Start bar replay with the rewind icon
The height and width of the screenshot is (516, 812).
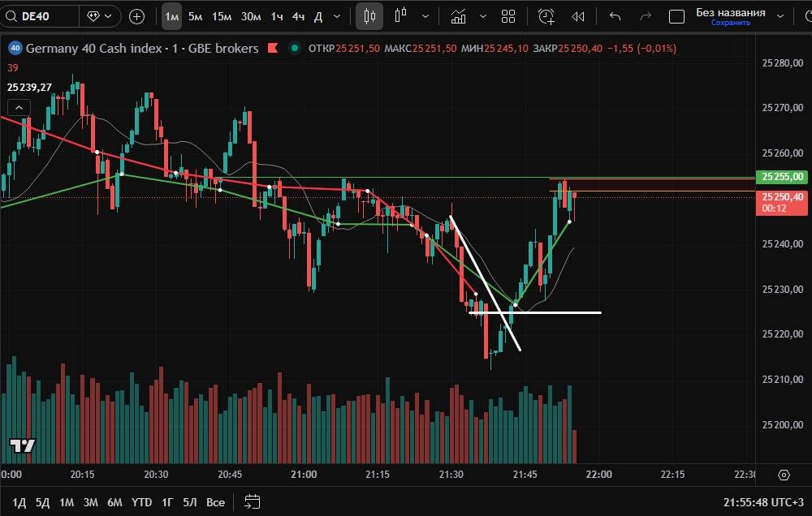(x=578, y=16)
